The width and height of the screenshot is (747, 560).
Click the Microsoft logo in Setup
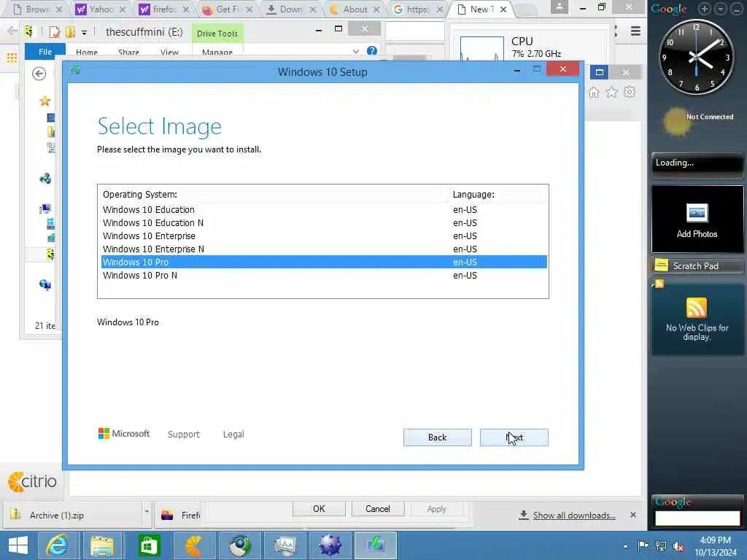click(x=124, y=433)
